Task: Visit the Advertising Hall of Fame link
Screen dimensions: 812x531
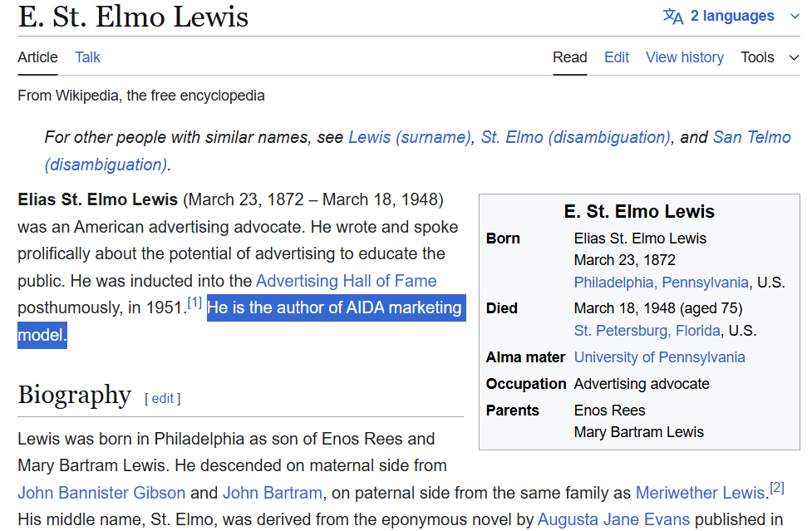Action: tap(346, 281)
